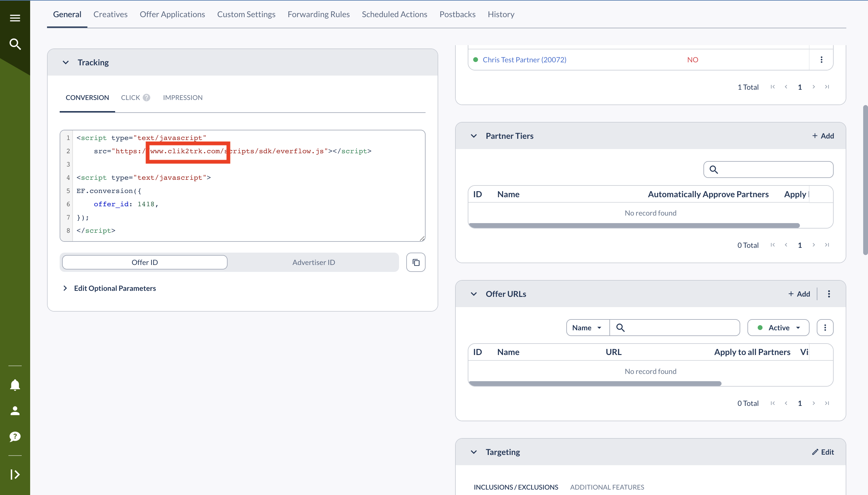The image size is (868, 495).
Task: Click 'Apply to all Partners' column header
Action: point(752,352)
